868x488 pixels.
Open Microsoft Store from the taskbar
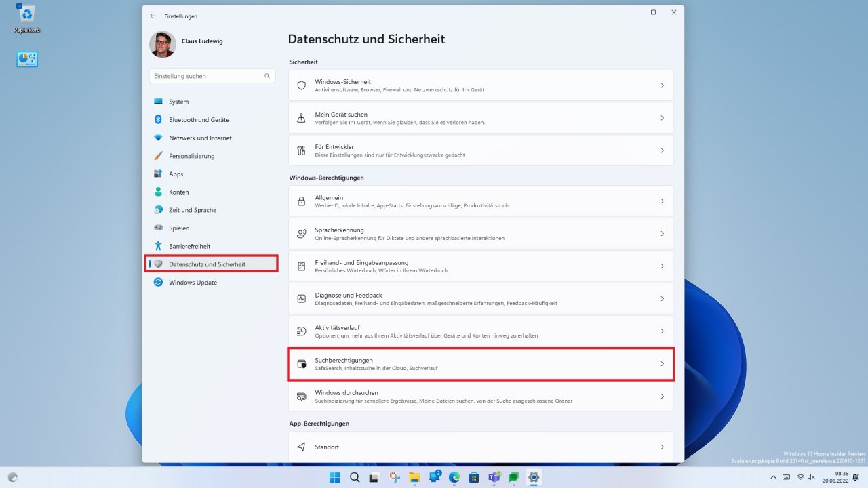[474, 477]
